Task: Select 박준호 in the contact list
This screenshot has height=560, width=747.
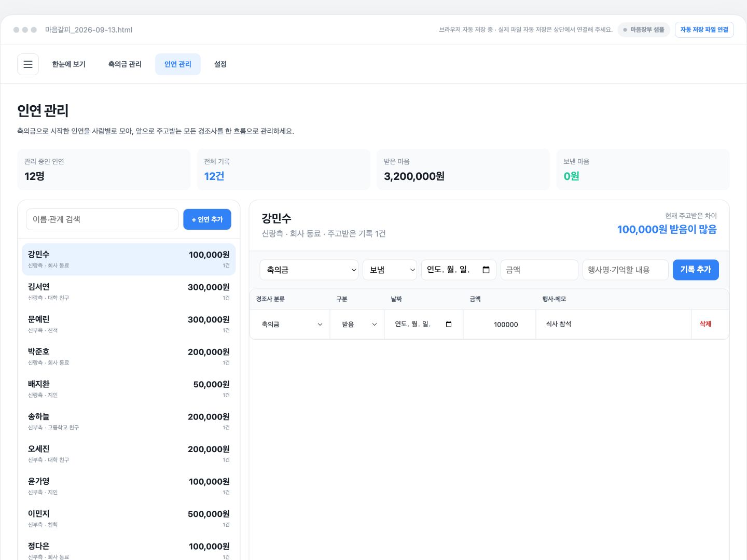Action: (129, 357)
